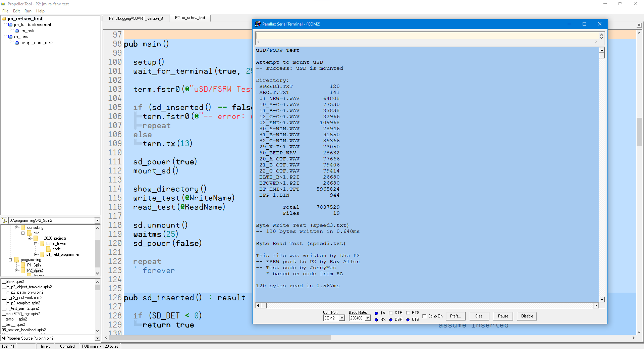Image resolution: width=644 pixels, height=349 pixels.
Task: Open the Baud Rate dropdown
Action: [368, 318]
